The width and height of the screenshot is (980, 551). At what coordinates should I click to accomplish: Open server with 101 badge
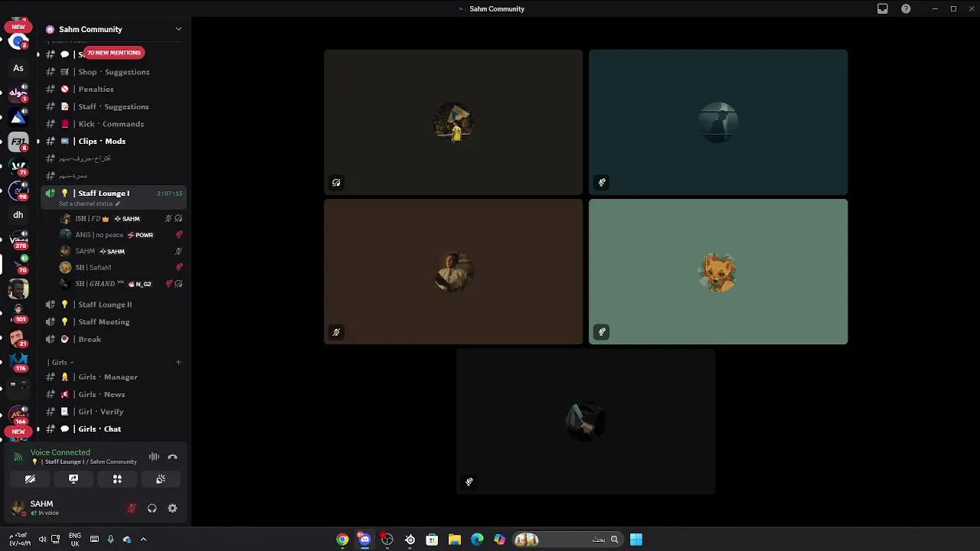(18, 313)
